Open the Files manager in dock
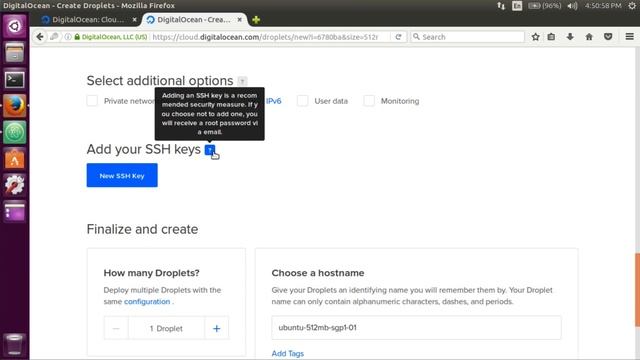The image size is (640, 360). pyautogui.click(x=15, y=53)
